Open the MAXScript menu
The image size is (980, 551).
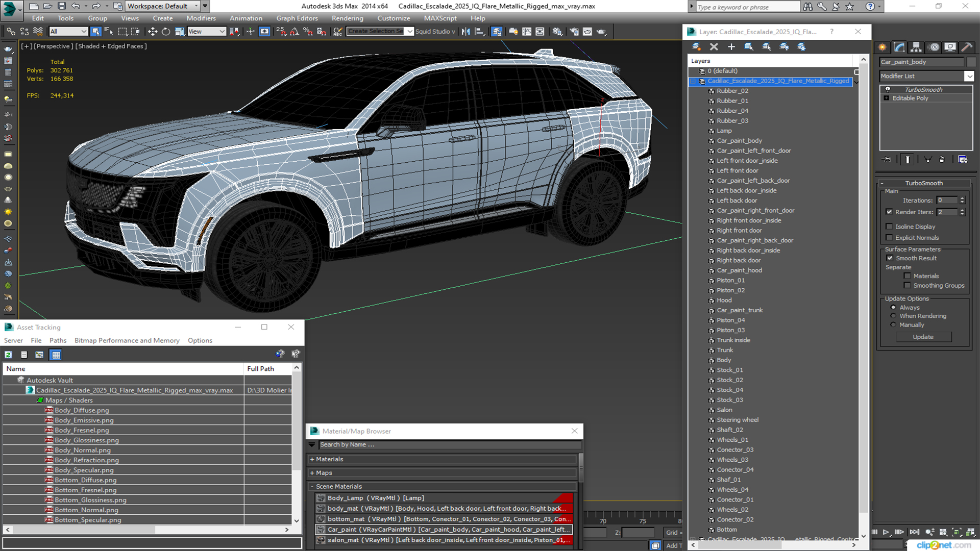[440, 18]
